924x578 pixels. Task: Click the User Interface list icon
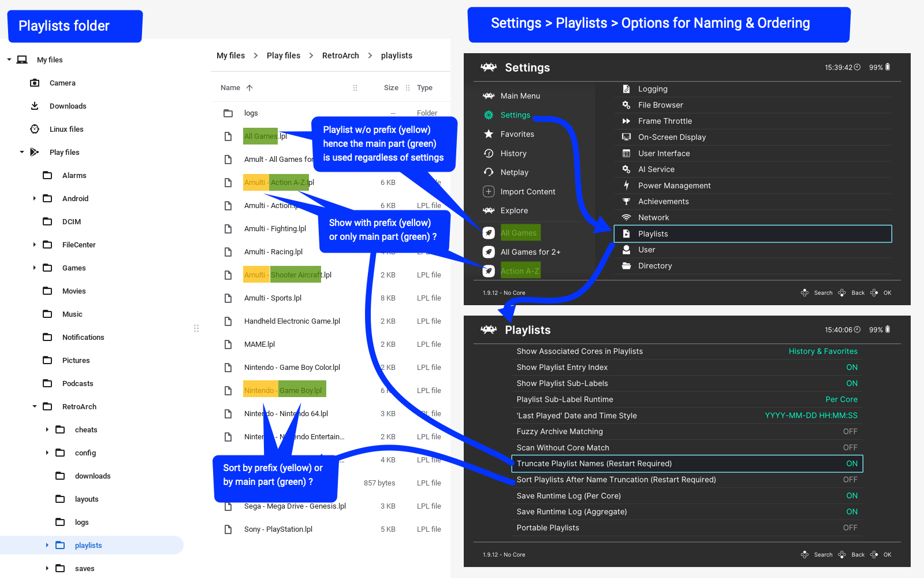(626, 153)
